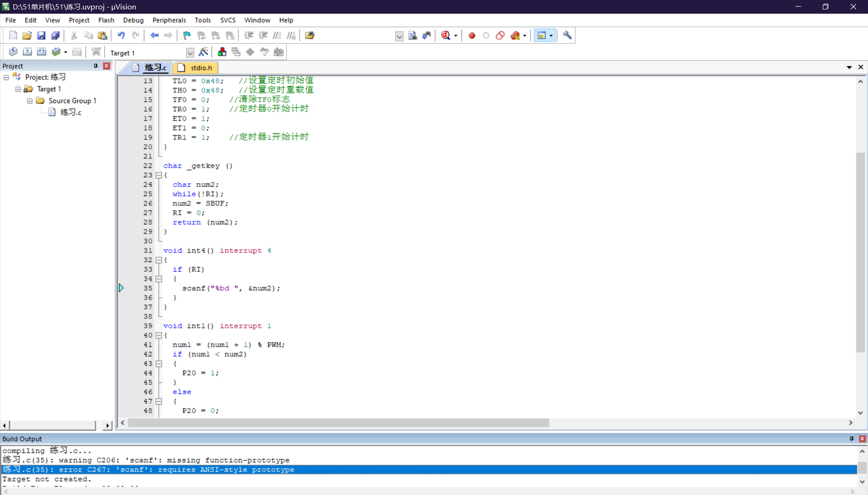The image size is (868, 495).
Task: Start the debug session icon
Action: pos(446,35)
